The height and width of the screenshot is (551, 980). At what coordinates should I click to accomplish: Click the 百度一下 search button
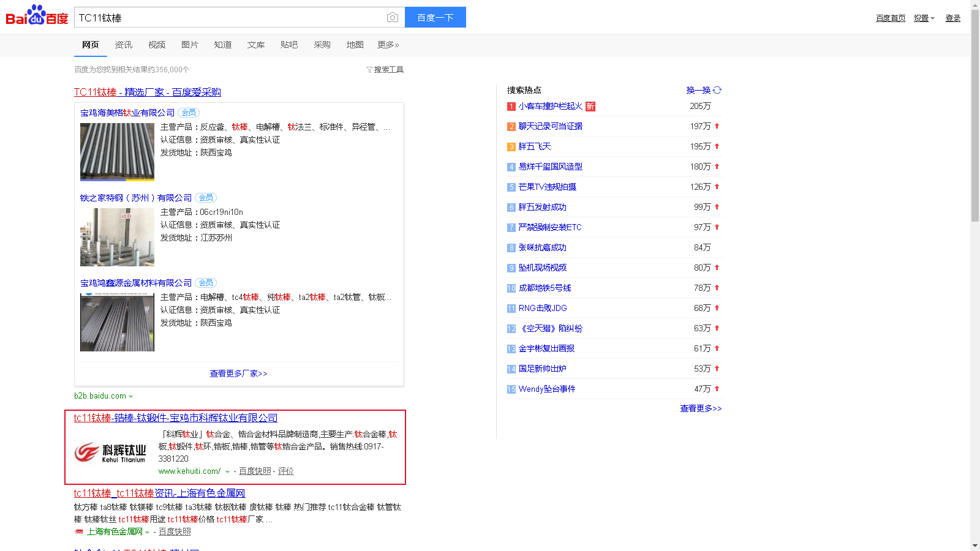coord(435,17)
